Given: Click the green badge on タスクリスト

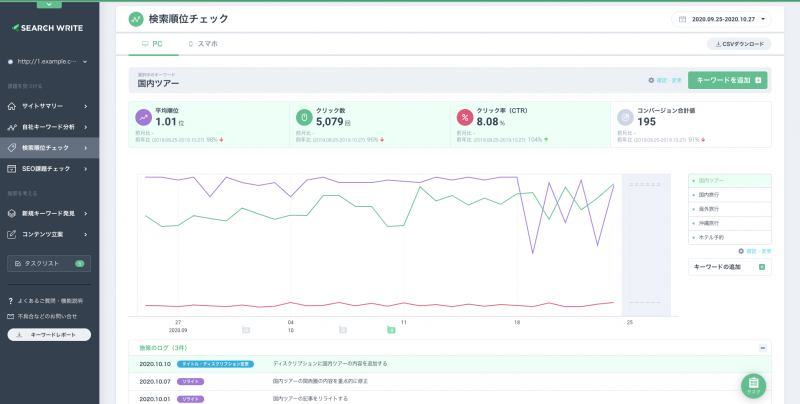Looking at the screenshot, I should [x=80, y=264].
